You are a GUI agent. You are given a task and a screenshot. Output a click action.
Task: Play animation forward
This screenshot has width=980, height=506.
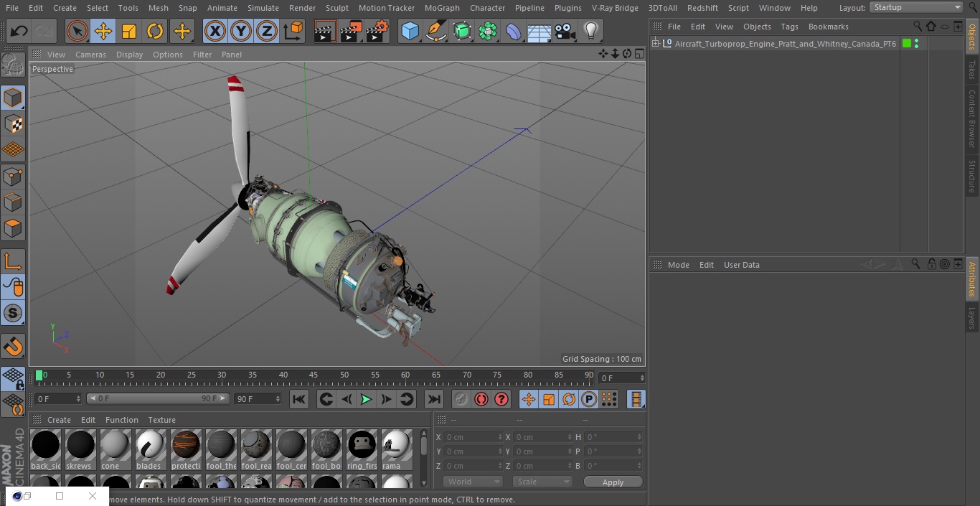point(366,399)
